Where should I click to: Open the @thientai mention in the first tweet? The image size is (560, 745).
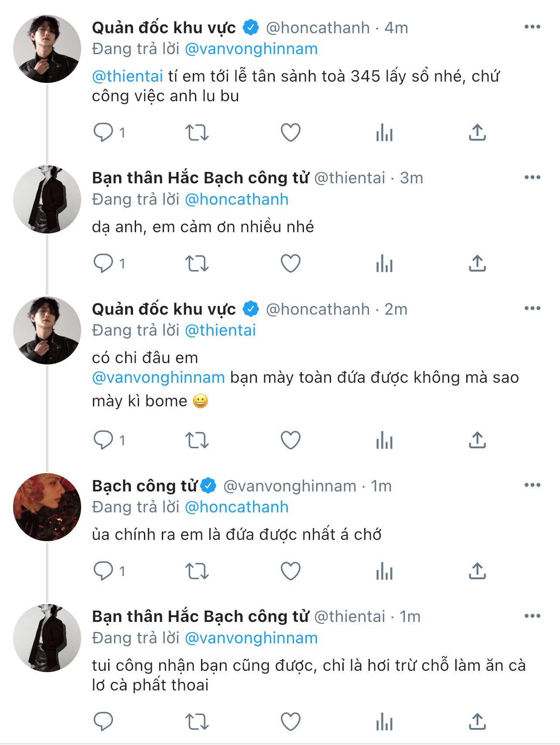pos(127,76)
